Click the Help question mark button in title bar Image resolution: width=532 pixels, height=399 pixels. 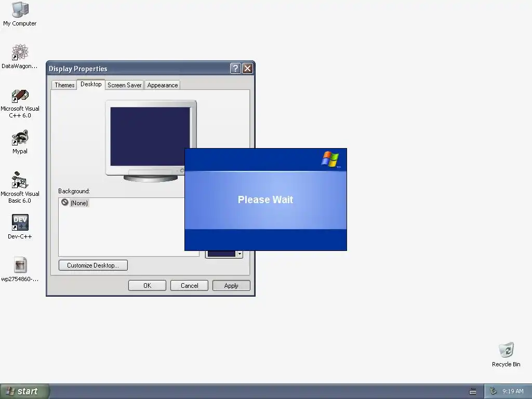coord(235,69)
